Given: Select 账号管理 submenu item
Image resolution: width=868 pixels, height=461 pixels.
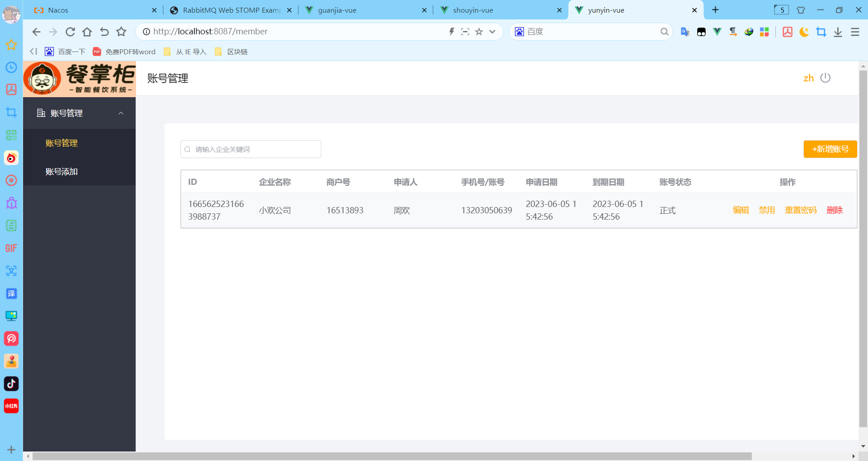Looking at the screenshot, I should tap(61, 143).
